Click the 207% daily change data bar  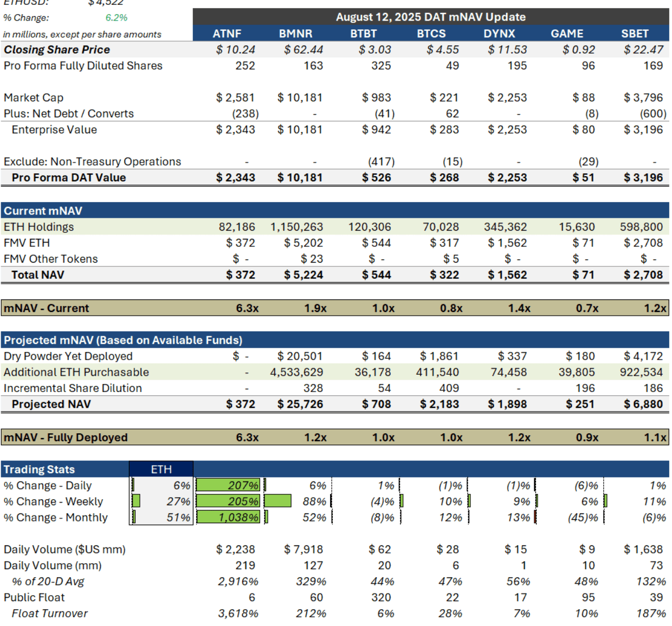tap(228, 486)
